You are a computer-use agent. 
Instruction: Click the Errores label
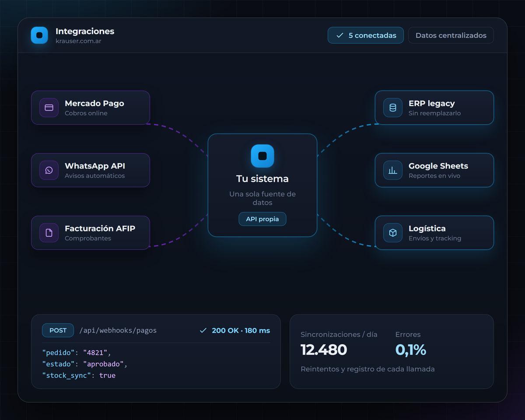click(x=408, y=334)
